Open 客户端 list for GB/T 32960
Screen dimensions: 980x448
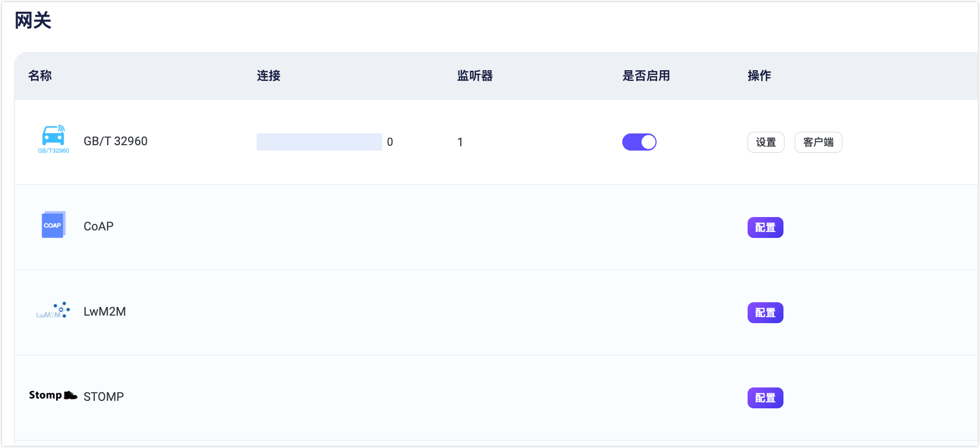pos(818,142)
